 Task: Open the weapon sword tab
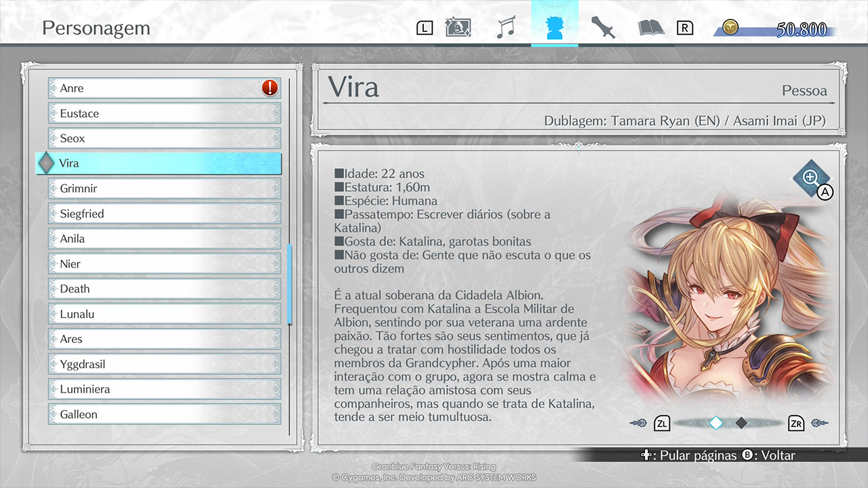pyautogui.click(x=603, y=28)
